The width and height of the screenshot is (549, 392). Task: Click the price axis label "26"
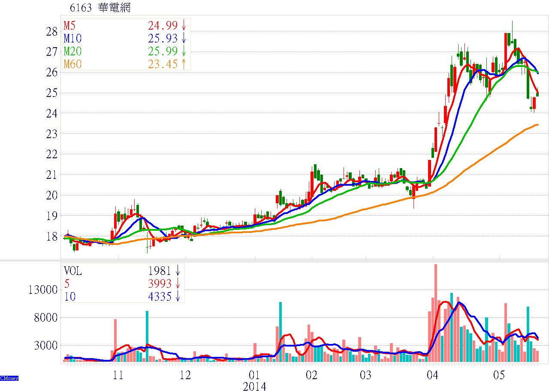(52, 73)
